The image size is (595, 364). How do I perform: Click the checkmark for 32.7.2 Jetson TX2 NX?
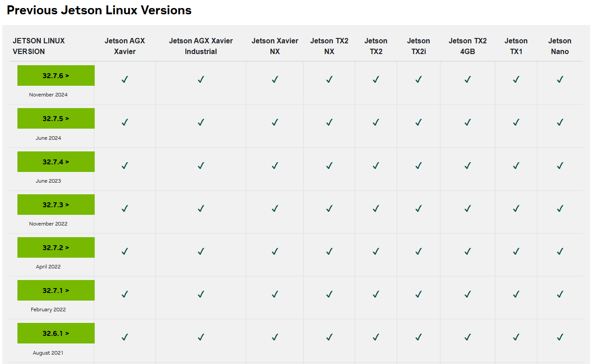329,251
